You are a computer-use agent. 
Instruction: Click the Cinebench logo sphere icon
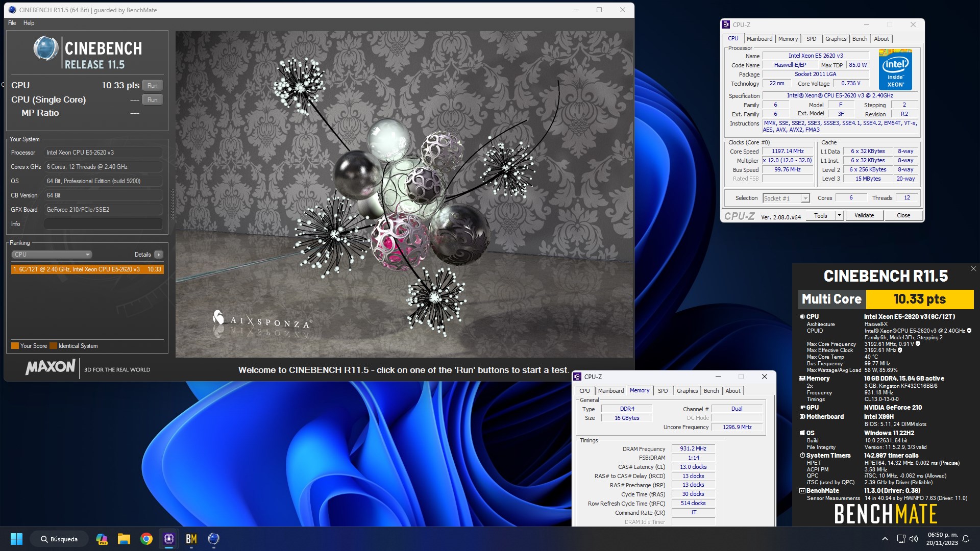click(x=46, y=48)
